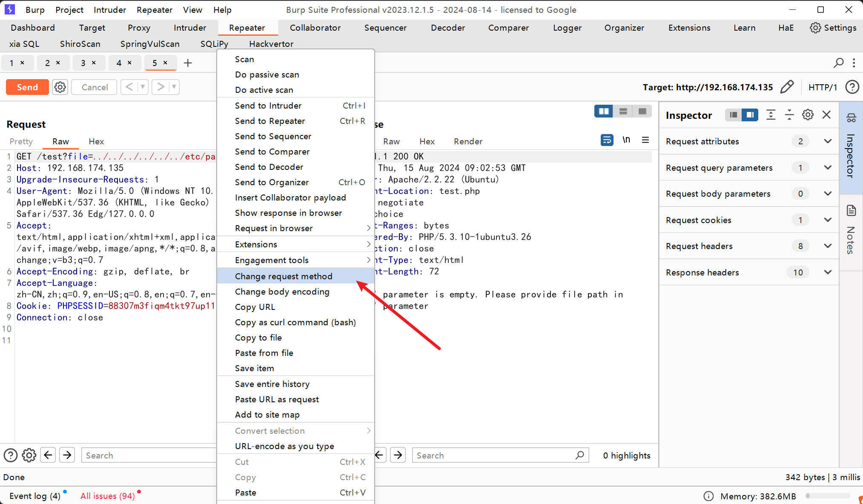Switch to top-bottom layout view
The image size is (863, 504).
pyautogui.click(x=623, y=112)
